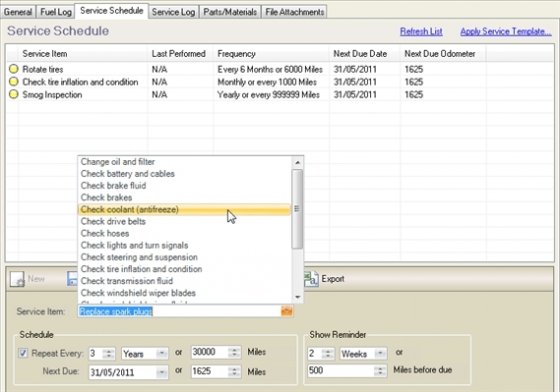Click the Export icon in toolbar
Image resolution: width=560 pixels, height=392 pixels.
(311, 279)
